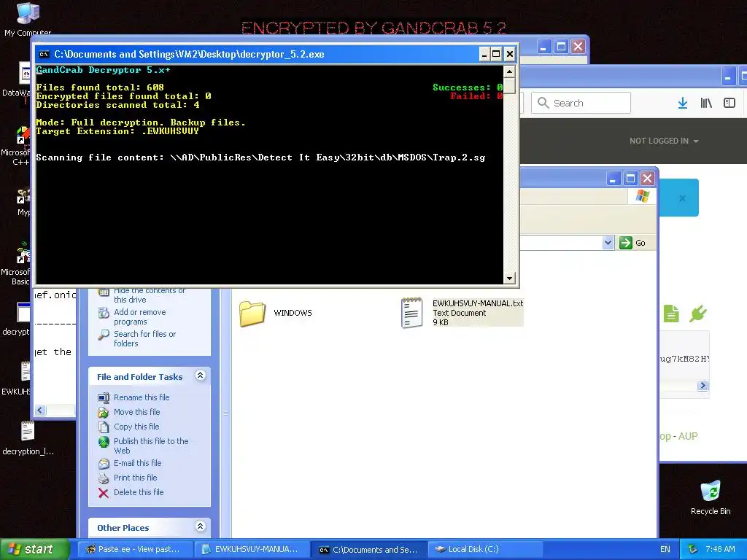
Task: Open the Explorer address bar dropdown
Action: point(608,243)
